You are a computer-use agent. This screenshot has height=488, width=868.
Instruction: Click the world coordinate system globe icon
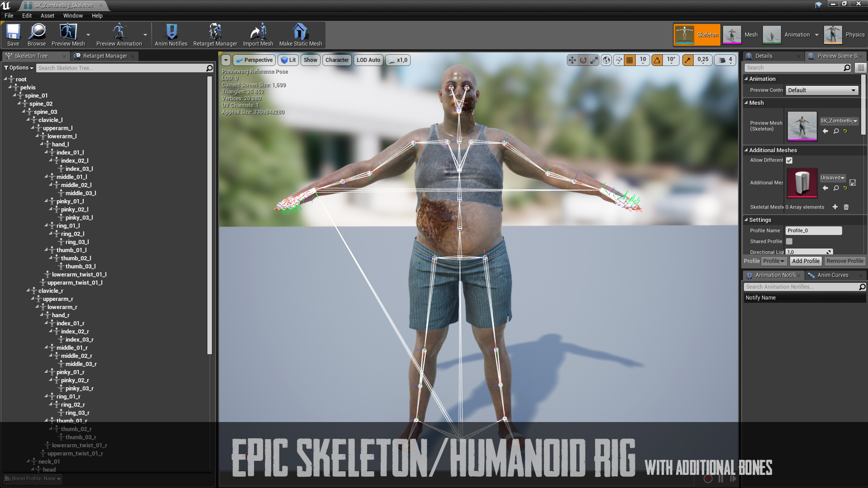606,60
